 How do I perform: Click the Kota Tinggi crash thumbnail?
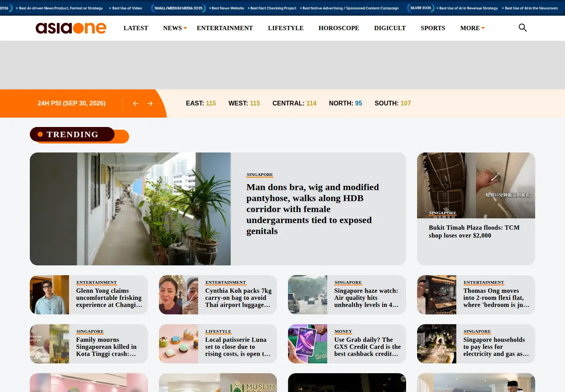49,344
